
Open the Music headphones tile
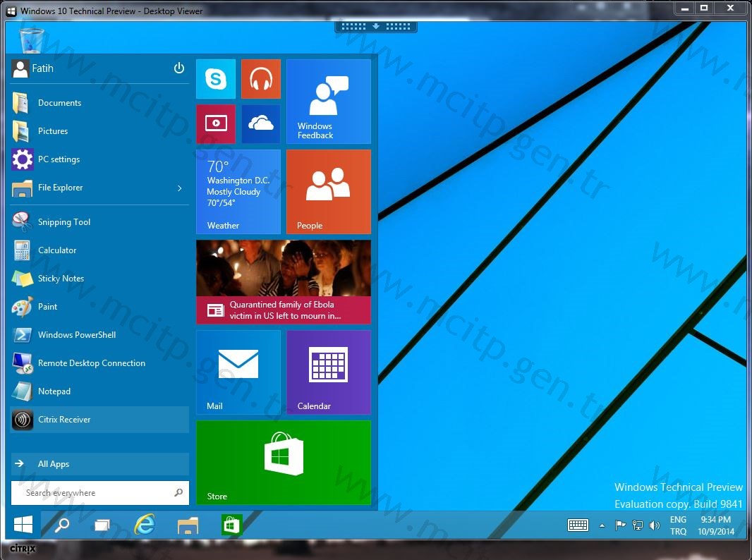click(x=261, y=78)
